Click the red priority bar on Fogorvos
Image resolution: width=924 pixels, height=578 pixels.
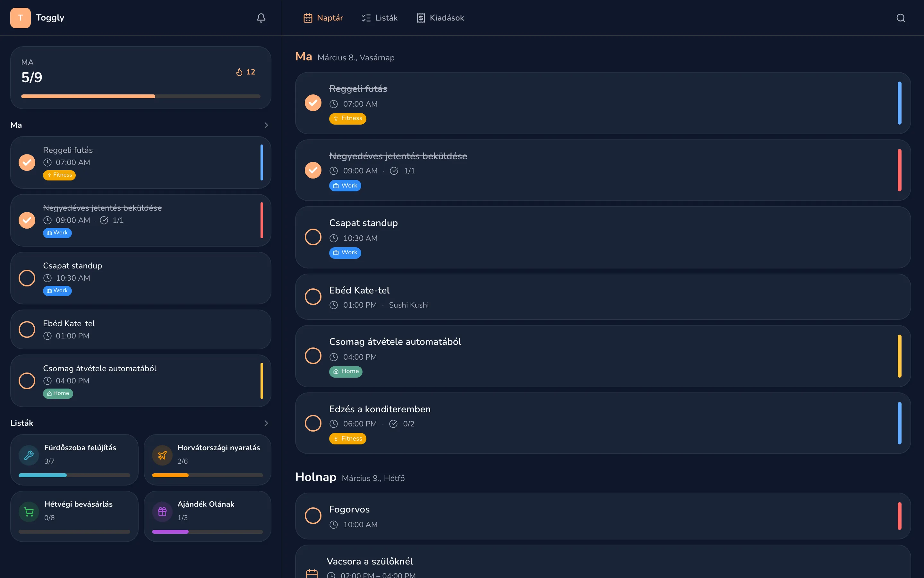point(900,516)
